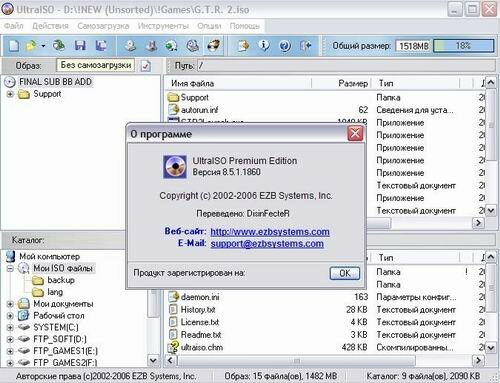The width and height of the screenshot is (500, 383).
Task: Select the autorun.inf file name
Action: click(199, 110)
